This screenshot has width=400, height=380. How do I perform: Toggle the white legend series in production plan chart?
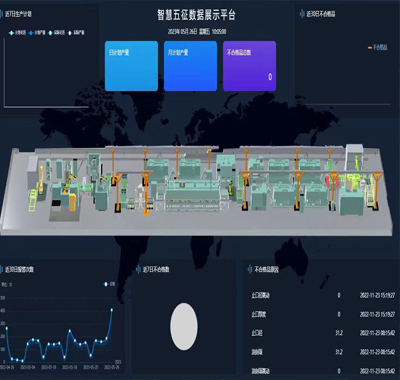click(x=70, y=33)
